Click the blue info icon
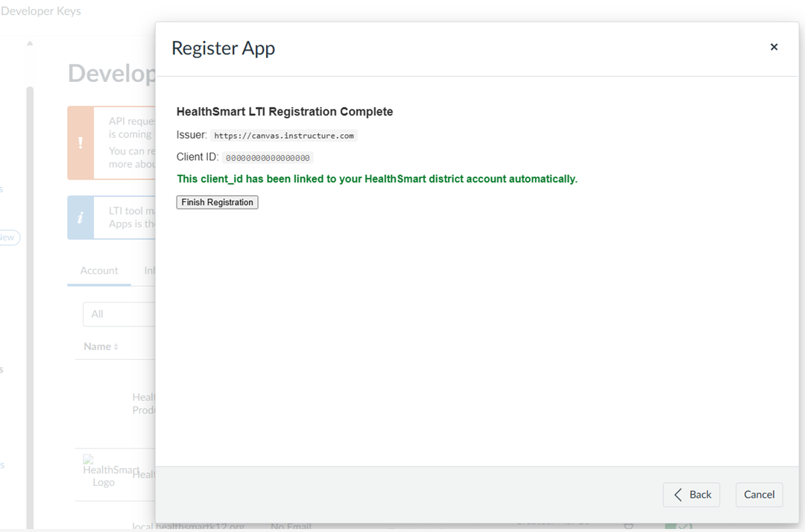The image size is (805, 532). pos(80,218)
